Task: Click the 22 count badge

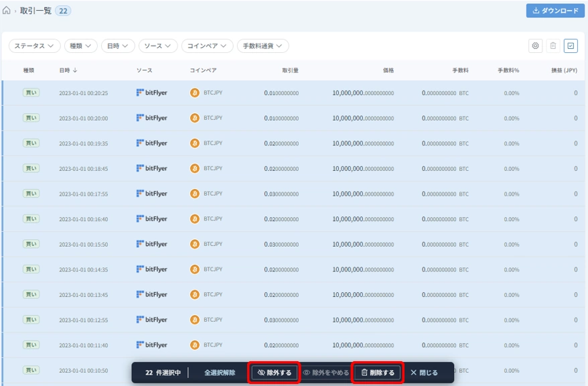Action: click(x=63, y=11)
